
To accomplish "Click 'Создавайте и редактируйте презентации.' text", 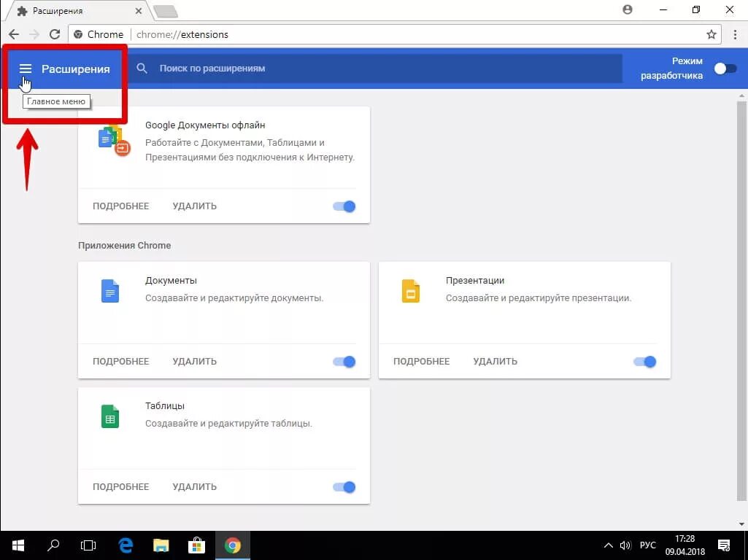I will coord(539,298).
